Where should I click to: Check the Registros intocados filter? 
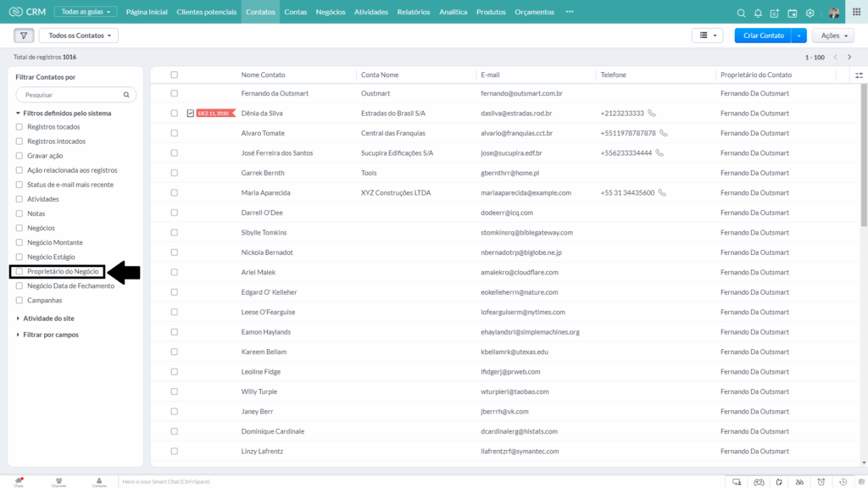19,141
